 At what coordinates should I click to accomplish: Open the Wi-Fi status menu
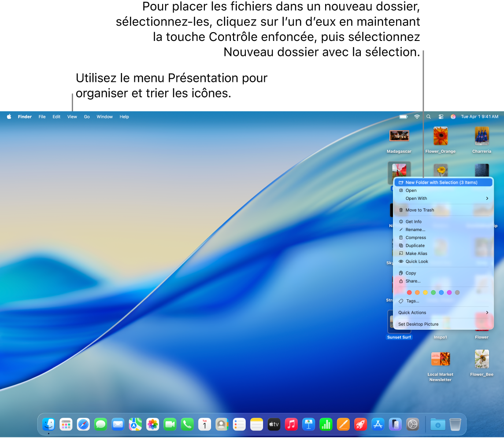click(417, 117)
